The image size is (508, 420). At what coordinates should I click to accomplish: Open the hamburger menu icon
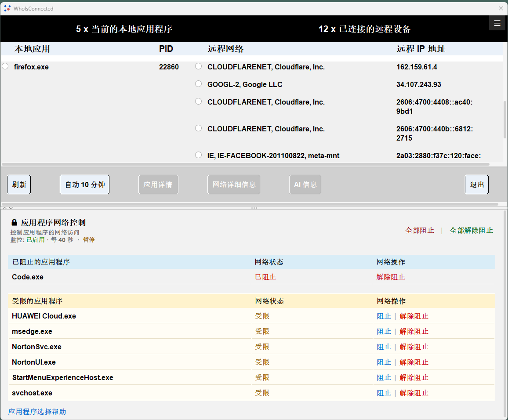click(x=497, y=23)
